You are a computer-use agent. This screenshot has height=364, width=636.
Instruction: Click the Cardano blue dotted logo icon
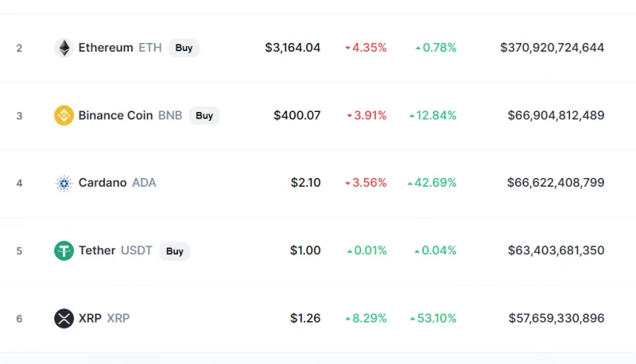(64, 184)
